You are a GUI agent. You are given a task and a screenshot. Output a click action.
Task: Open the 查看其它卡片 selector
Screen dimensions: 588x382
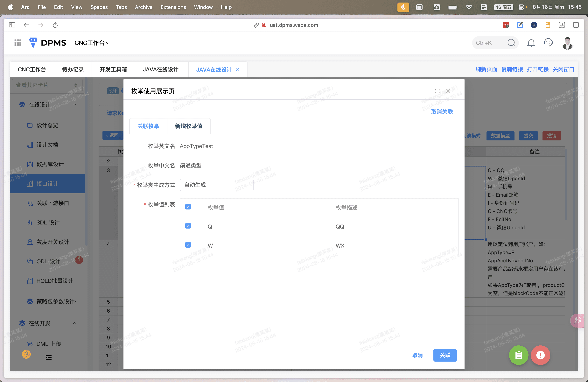click(47, 85)
